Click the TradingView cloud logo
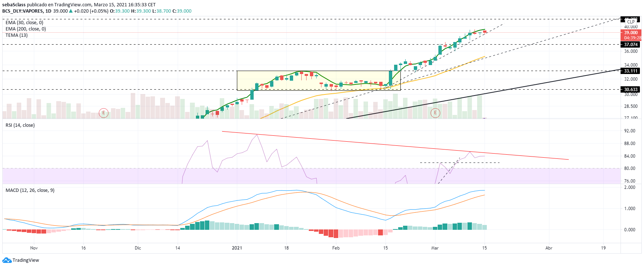644x267 pixels. [7, 260]
